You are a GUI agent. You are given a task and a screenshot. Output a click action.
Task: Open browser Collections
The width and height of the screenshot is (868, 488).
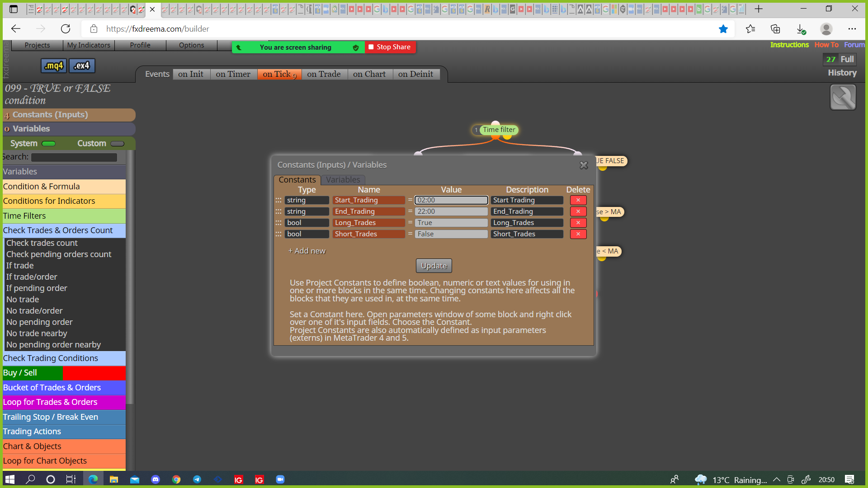coord(776,29)
